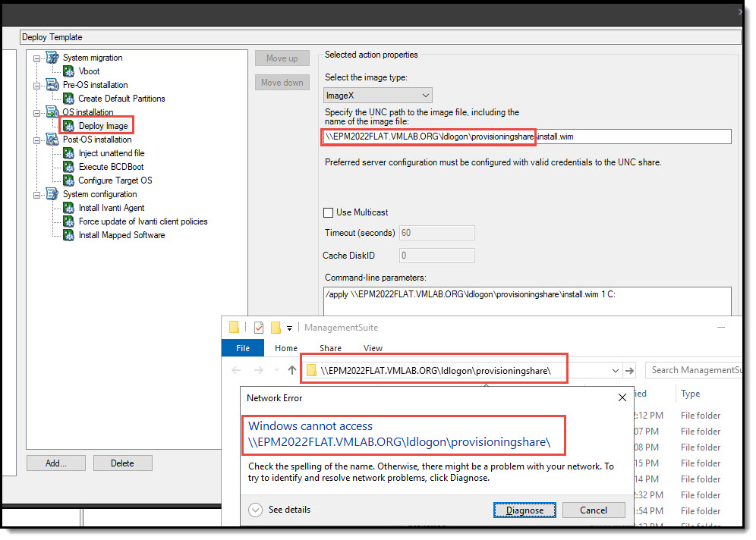Image resolution: width=756 pixels, height=540 pixels.
Task: Click the Pre-OS installation phase icon
Action: (x=52, y=85)
